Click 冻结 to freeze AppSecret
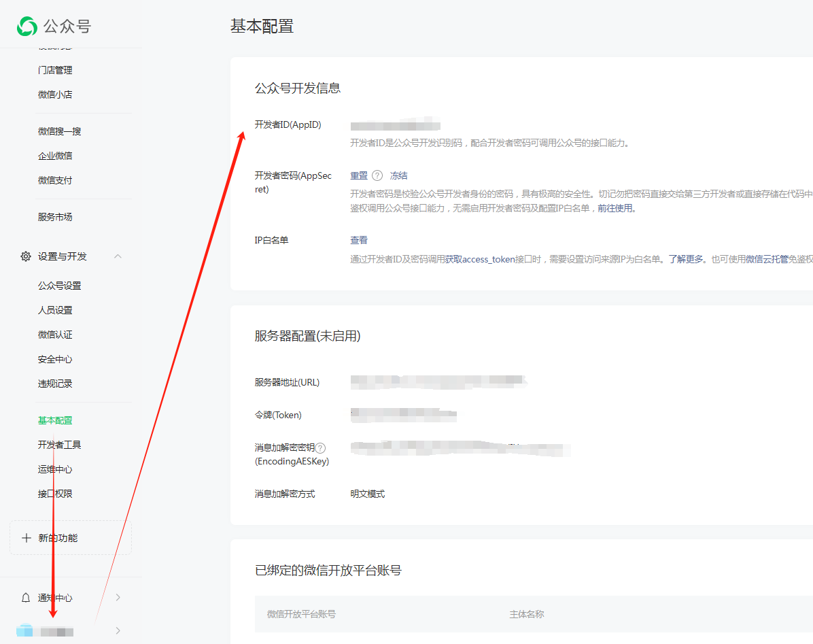813x644 pixels. 399,175
